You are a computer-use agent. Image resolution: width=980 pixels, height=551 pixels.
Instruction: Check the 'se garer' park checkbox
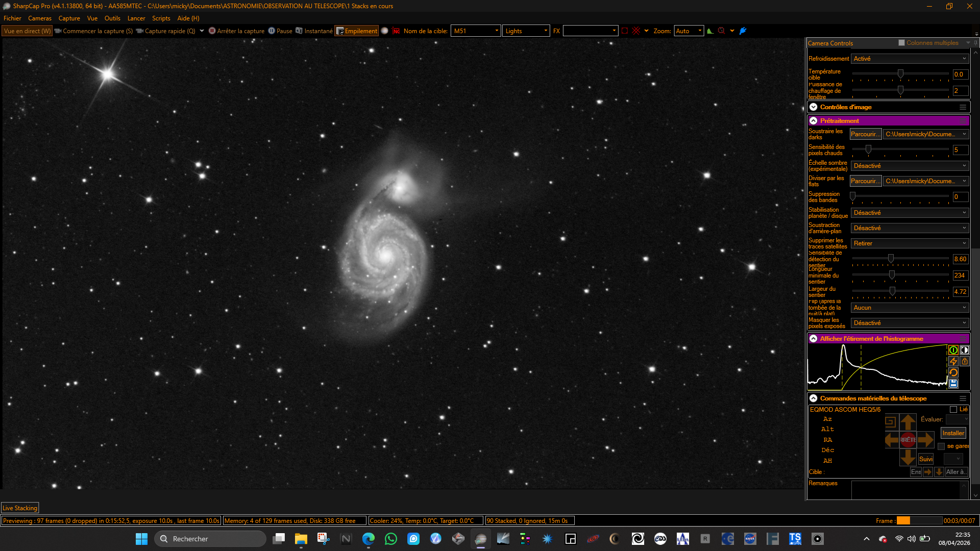(x=941, y=446)
